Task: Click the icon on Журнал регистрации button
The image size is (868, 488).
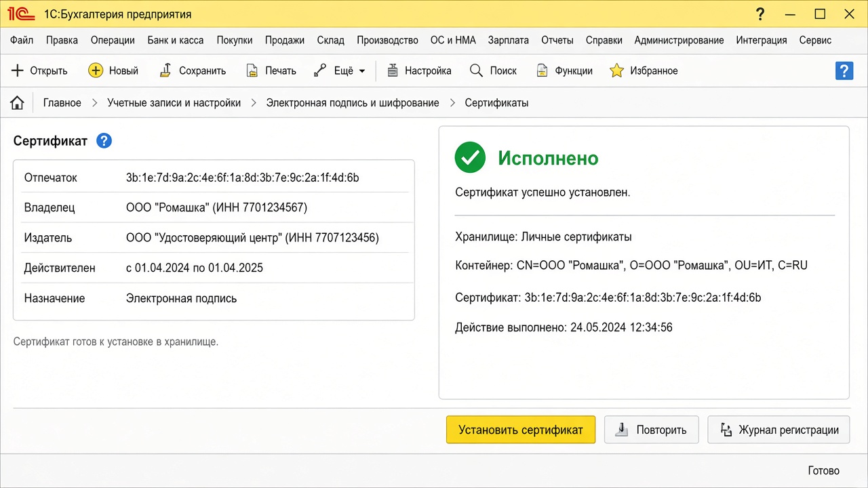Action: point(726,430)
